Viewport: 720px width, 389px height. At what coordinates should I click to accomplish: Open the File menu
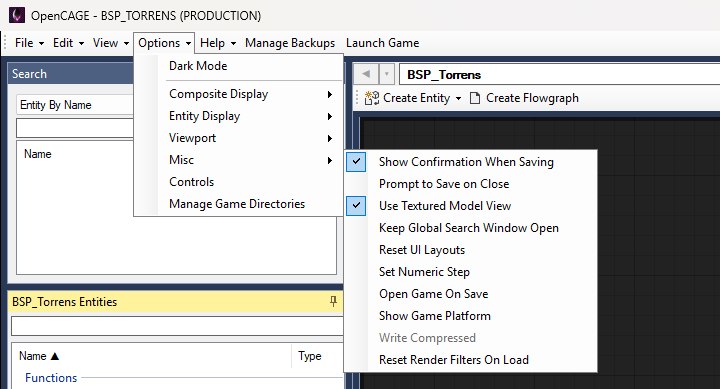click(29, 43)
